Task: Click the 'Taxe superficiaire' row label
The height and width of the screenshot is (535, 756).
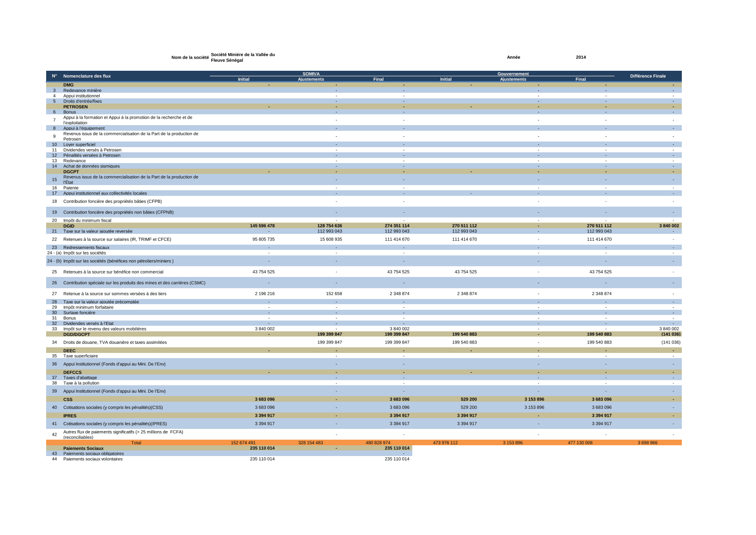Action: click(x=81, y=356)
